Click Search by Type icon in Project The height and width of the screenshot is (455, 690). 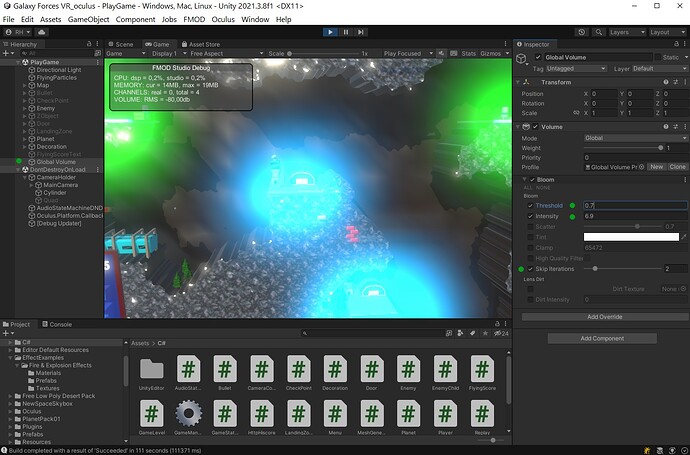460,334
